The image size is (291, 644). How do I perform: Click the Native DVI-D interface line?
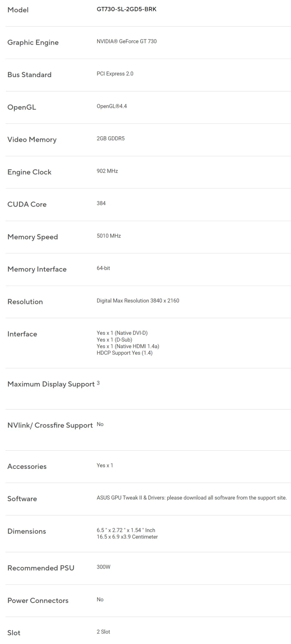(122, 333)
